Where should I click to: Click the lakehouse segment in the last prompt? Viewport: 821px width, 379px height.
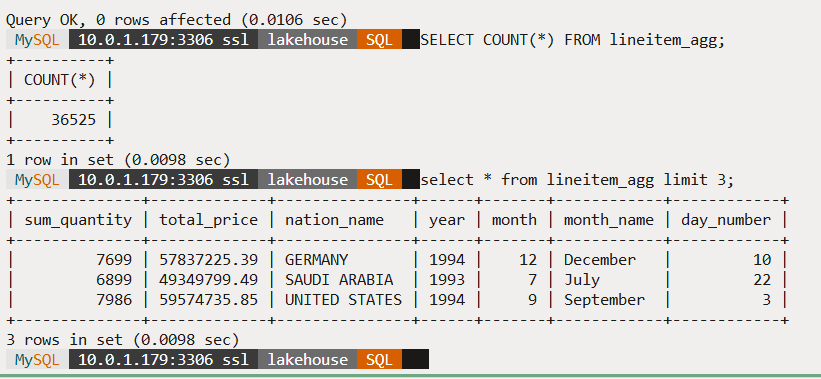click(308, 360)
